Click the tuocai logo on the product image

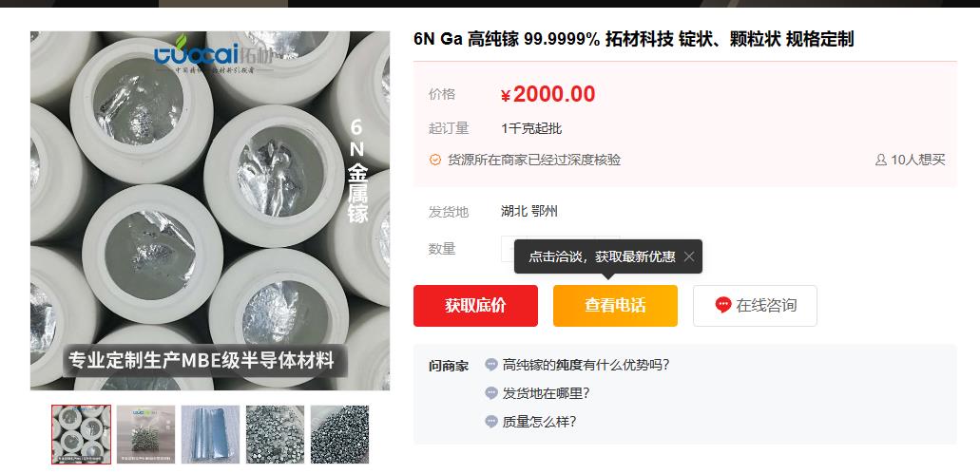pos(215,55)
